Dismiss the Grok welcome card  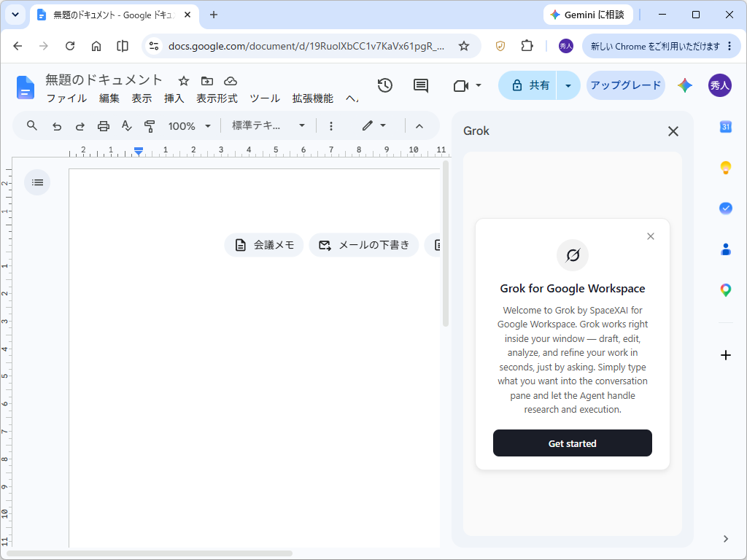650,236
